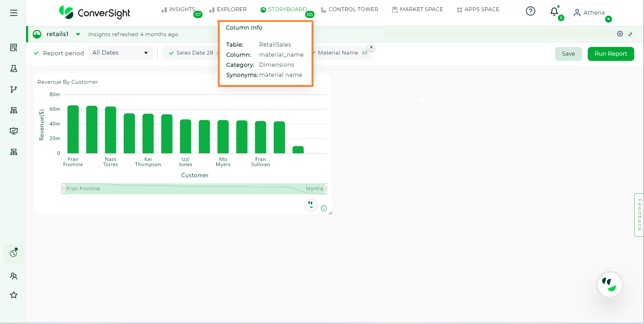Viewport: 644px width, 324px height.
Task: Open the flask lab sidebar icon
Action: 14,68
